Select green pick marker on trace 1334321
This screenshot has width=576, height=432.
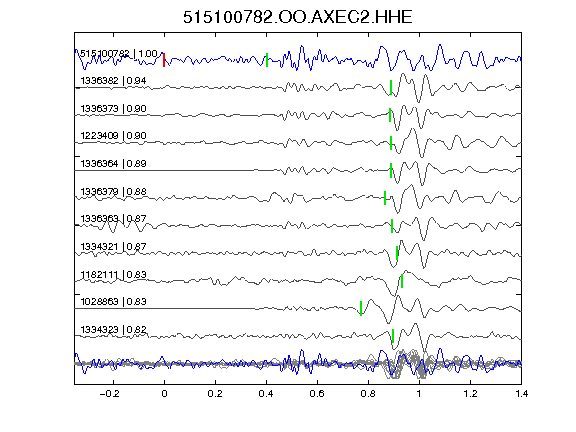click(397, 253)
